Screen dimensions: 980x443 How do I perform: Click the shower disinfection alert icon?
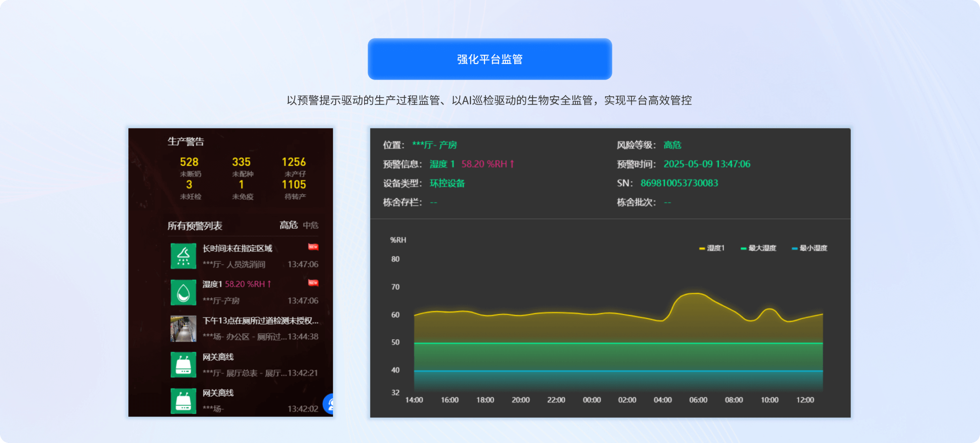pos(183,256)
